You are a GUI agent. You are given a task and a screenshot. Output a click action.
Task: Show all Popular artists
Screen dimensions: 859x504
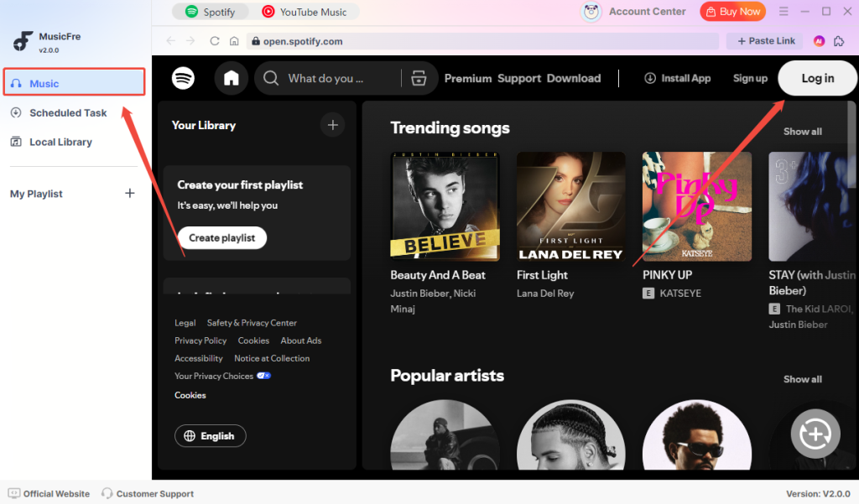[803, 379]
